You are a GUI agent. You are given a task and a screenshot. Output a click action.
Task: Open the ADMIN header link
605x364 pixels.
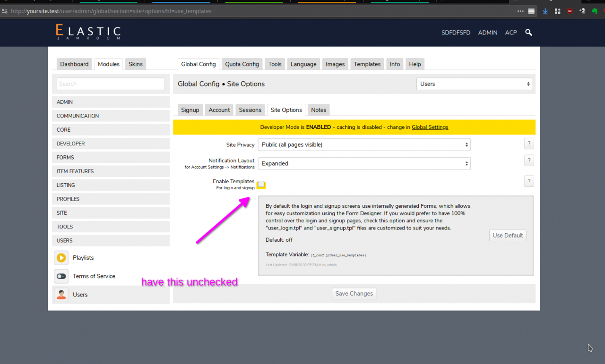488,33
